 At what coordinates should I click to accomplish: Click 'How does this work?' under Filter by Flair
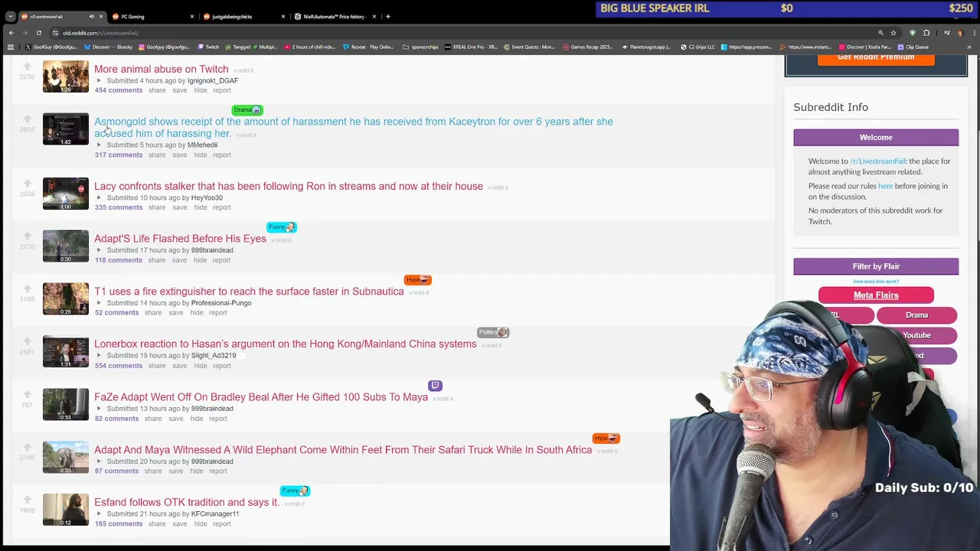point(876,282)
